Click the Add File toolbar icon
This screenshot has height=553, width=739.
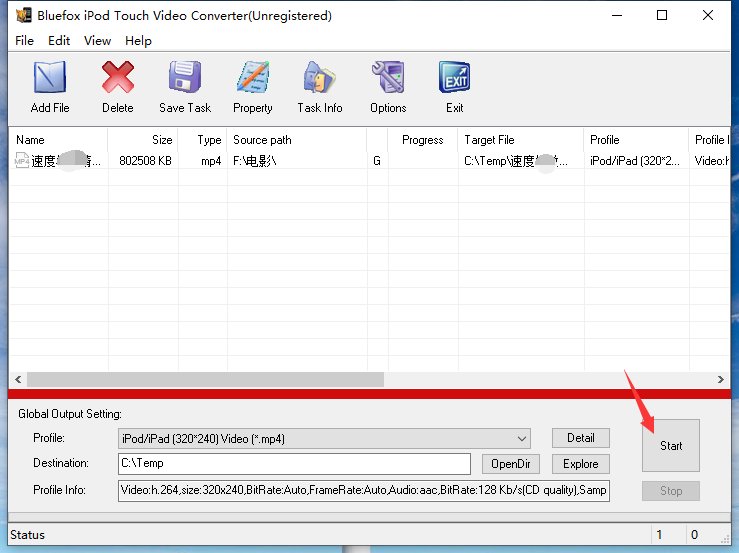click(x=49, y=77)
